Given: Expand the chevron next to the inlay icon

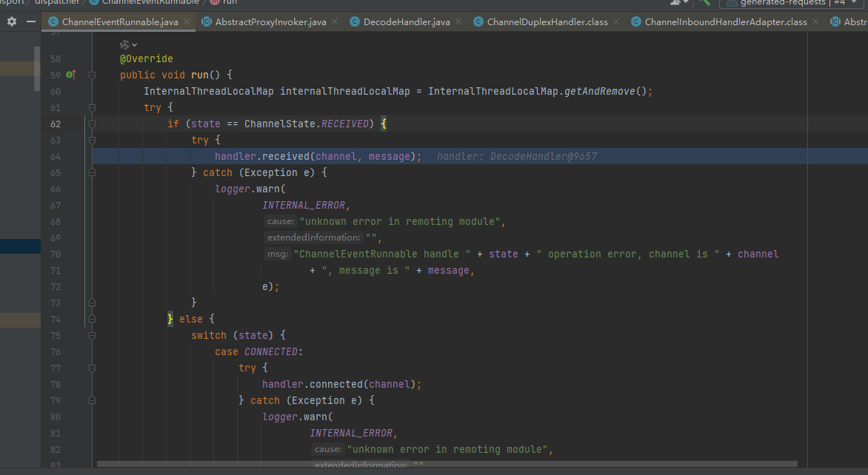Looking at the screenshot, I should [135, 45].
